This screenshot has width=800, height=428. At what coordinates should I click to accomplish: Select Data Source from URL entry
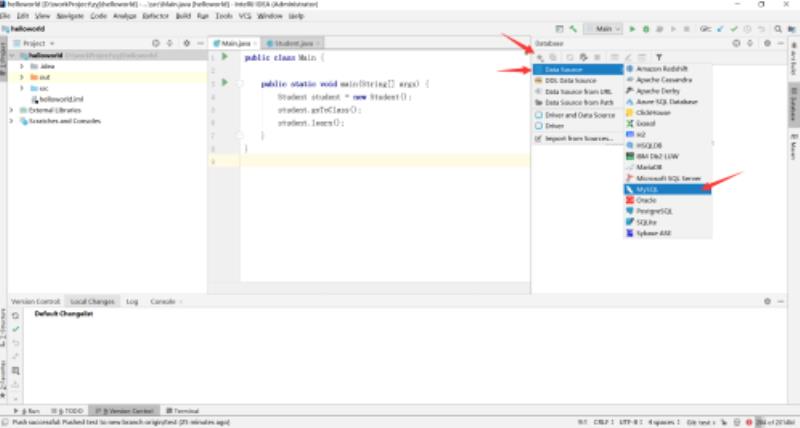(x=578, y=92)
